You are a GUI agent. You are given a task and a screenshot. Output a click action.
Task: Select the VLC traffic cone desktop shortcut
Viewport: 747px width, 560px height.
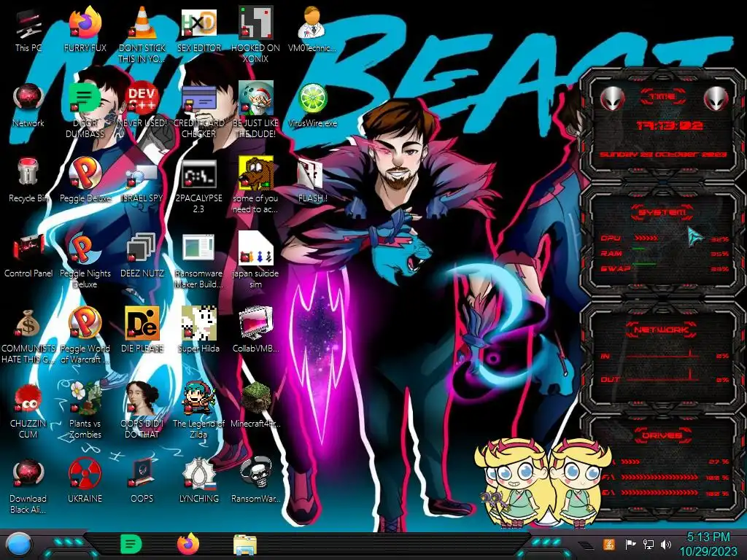tap(142, 35)
